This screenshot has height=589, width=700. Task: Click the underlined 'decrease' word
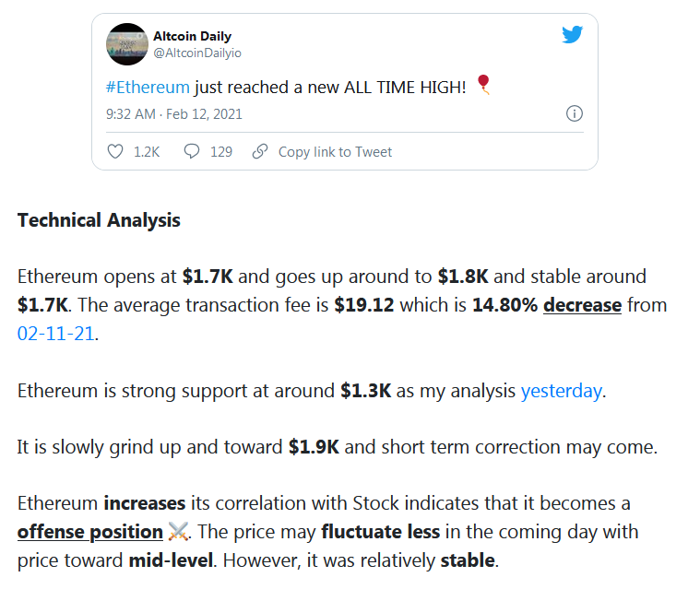[x=582, y=305]
